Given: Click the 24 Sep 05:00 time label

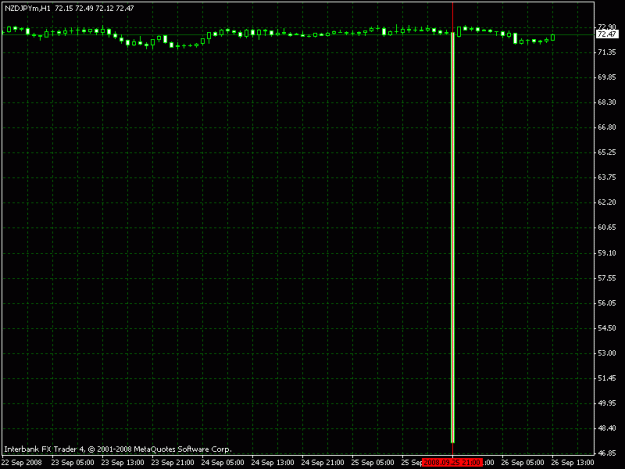Looking at the screenshot, I should 222,463.
